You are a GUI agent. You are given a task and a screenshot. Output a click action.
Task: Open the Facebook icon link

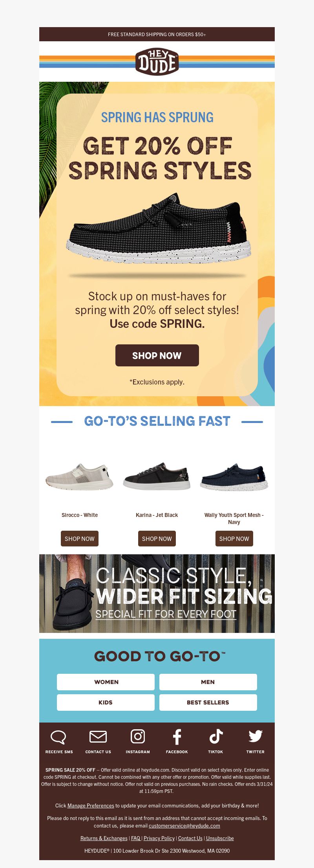(177, 737)
